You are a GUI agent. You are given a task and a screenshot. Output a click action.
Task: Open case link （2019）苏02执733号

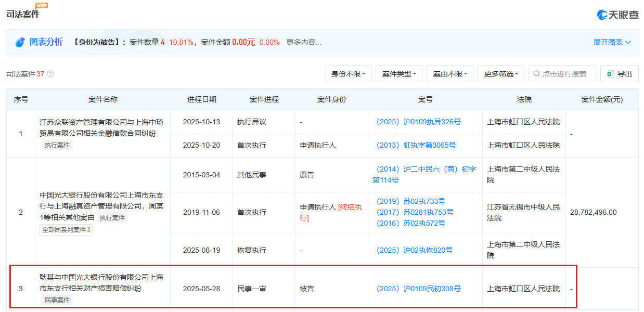pyautogui.click(x=412, y=202)
